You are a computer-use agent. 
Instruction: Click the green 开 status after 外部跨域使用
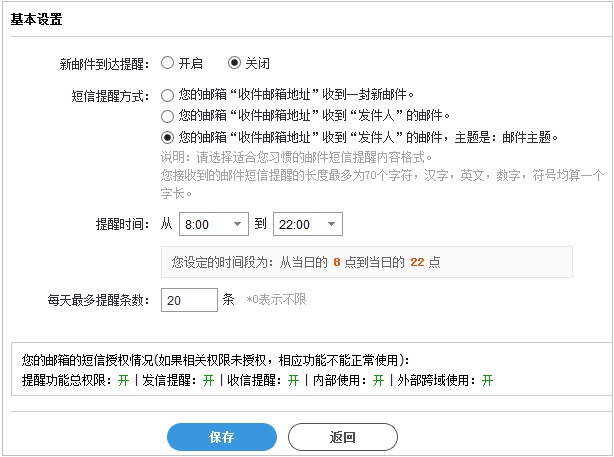pyautogui.click(x=488, y=380)
